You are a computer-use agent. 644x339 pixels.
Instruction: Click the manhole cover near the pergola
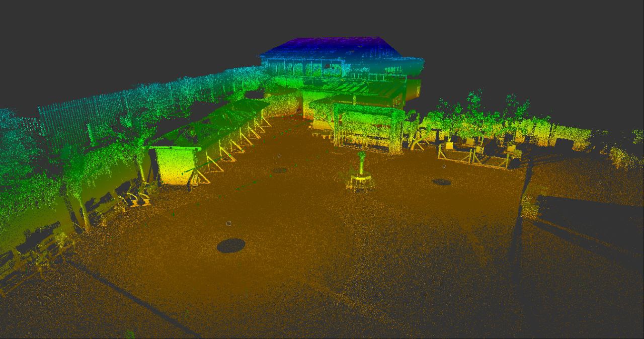pos(442,182)
